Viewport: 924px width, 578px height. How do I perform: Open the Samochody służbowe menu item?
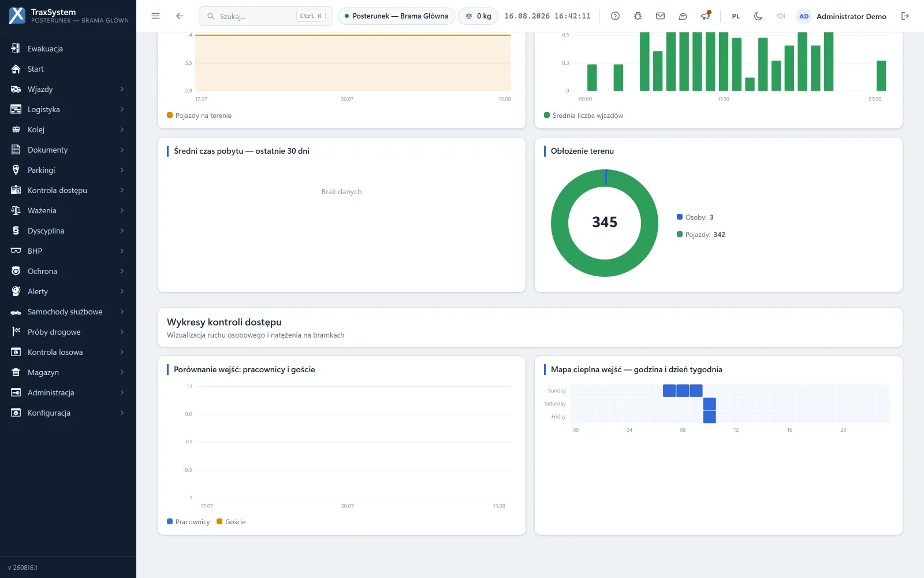[x=68, y=312]
